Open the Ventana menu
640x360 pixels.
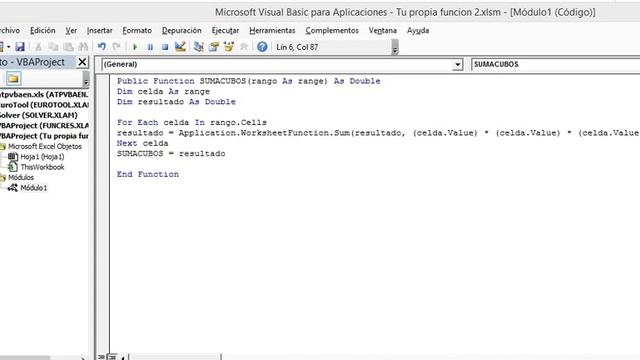point(382,31)
